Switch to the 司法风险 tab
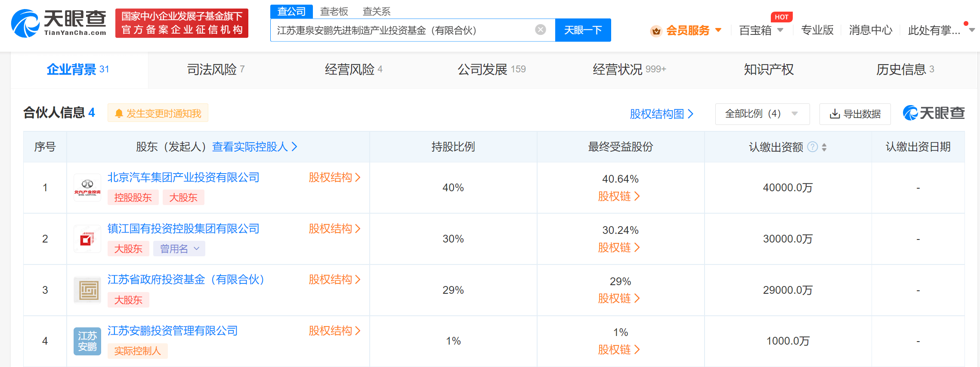This screenshot has height=367, width=980. (216, 69)
